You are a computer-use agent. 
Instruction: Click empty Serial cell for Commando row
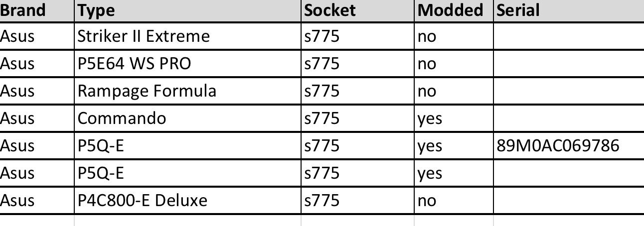click(x=569, y=118)
